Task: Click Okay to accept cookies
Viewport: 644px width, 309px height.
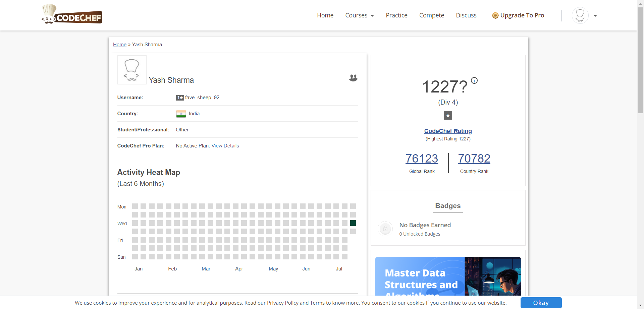Action: point(541,303)
